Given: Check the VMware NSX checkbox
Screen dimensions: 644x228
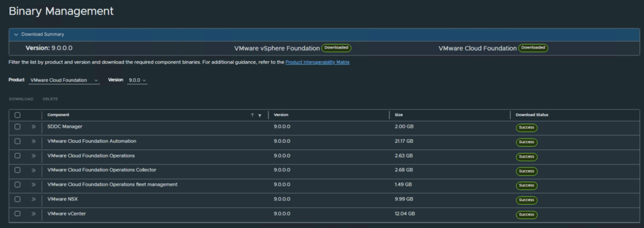Looking at the screenshot, I should point(17,199).
